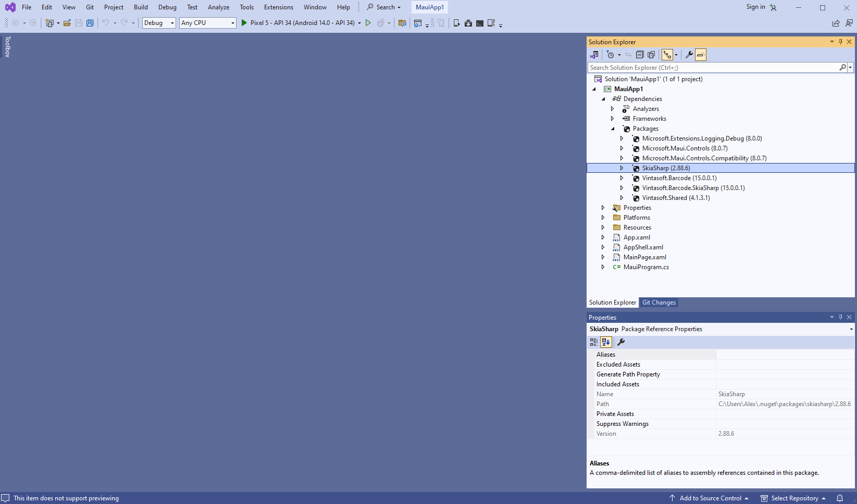Toggle Categorized view in Properties panel

coord(594,342)
